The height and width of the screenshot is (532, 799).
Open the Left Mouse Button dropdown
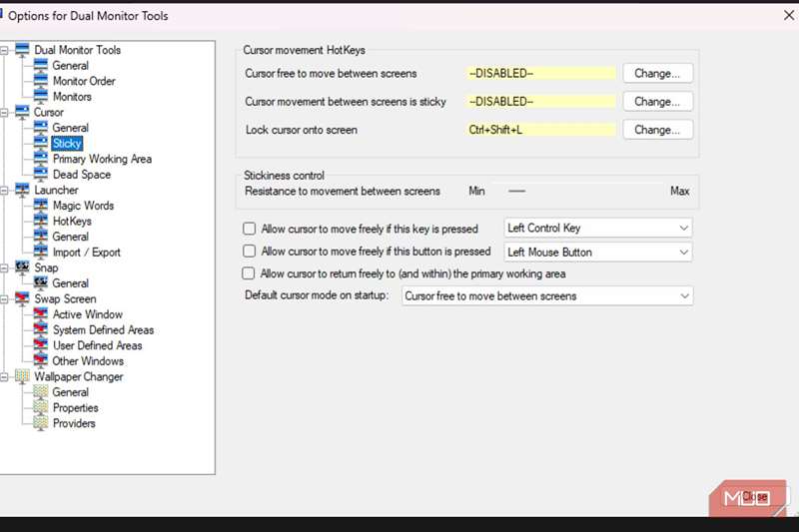(x=598, y=253)
